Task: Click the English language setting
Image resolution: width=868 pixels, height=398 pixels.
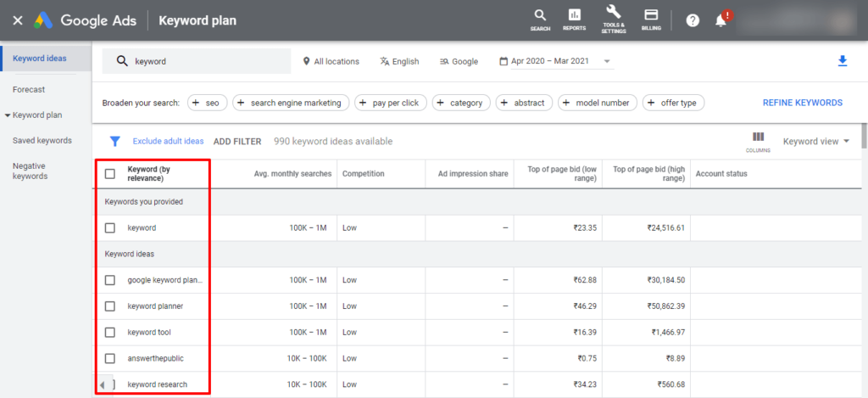Action: tap(399, 62)
